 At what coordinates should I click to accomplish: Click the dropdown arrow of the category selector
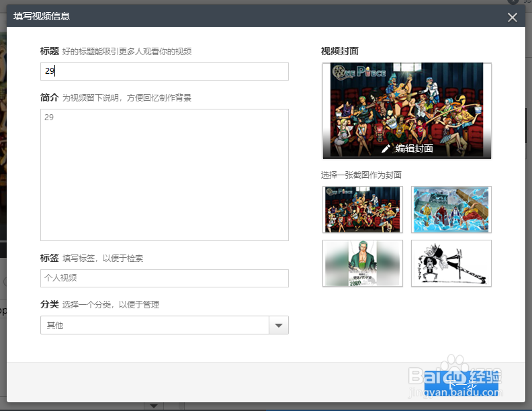point(279,325)
